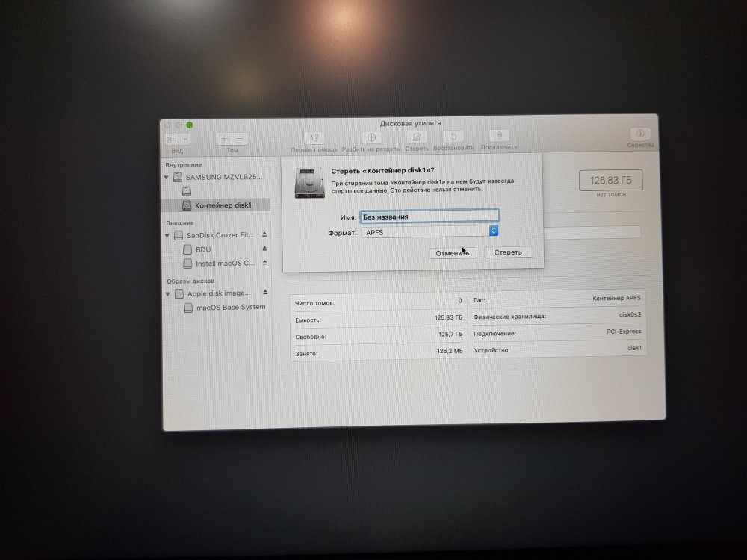This screenshot has height=560, width=747.
Task: Click the Стереть erase icon in toolbar
Action: pos(416,138)
